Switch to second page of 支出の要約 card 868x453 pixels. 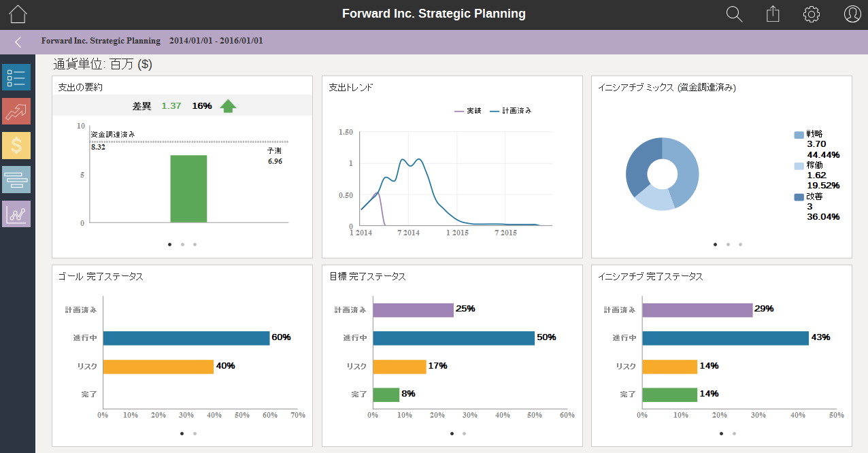click(182, 244)
